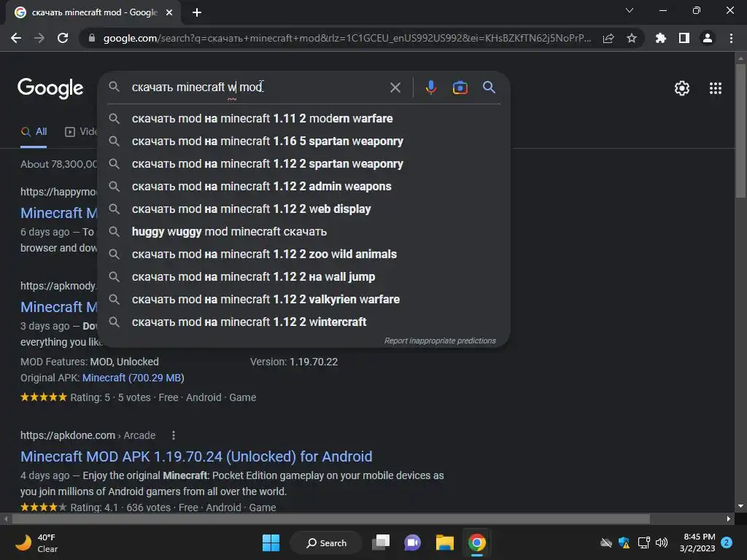
Task: Click Report inappropriate predictions link
Action: click(440, 341)
